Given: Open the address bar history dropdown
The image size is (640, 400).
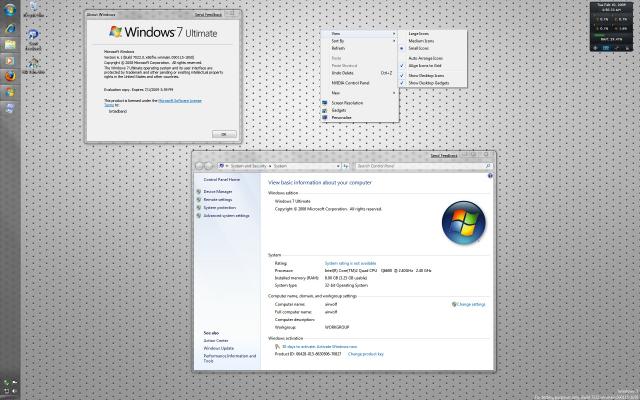Looking at the screenshot, I should coord(338,166).
